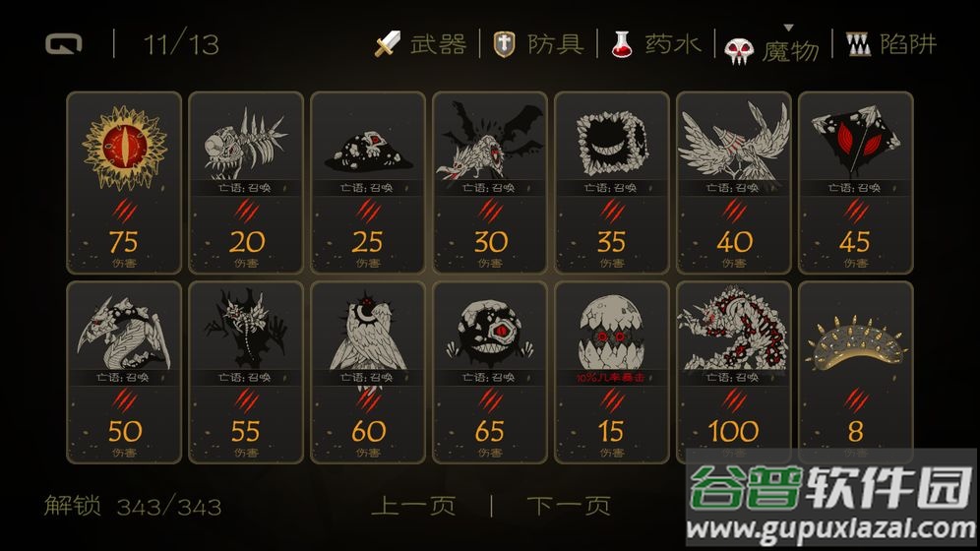Go to previous page with 上一页

(413, 506)
